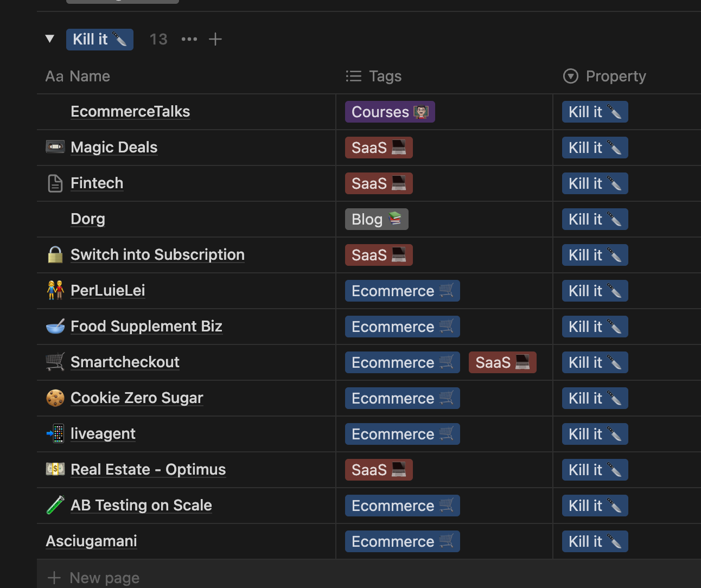Click Ecommerce tag for Food Supplement Biz

403,327
